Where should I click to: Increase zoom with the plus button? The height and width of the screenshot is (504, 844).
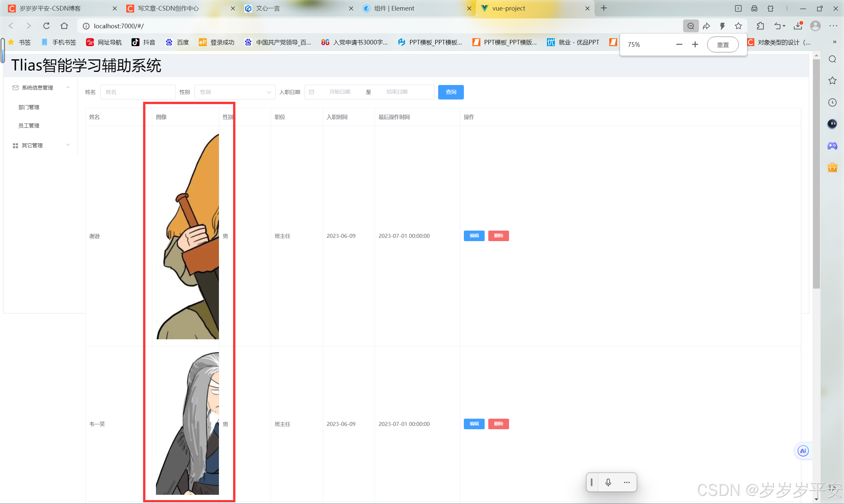pos(695,44)
